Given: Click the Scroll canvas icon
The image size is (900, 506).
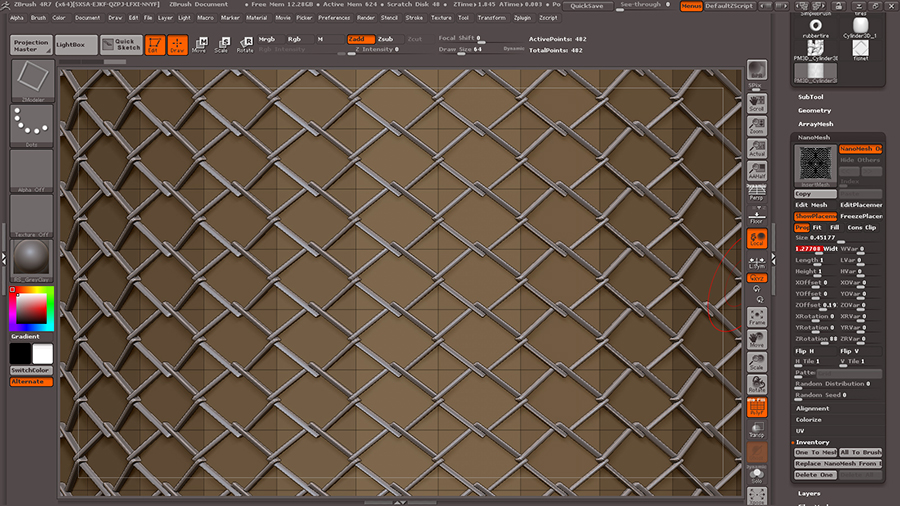Looking at the screenshot, I should click(x=757, y=102).
